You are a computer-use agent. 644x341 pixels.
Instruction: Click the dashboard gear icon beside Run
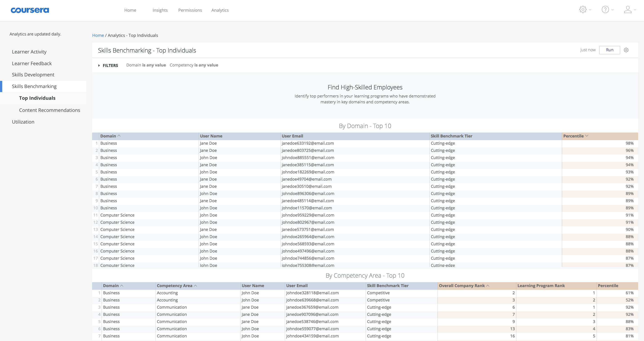coord(626,50)
